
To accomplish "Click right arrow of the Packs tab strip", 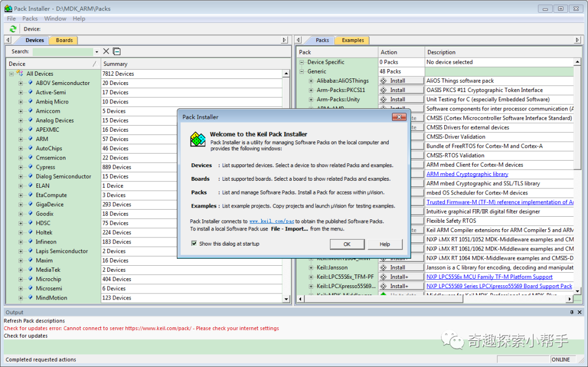I will pos(578,40).
